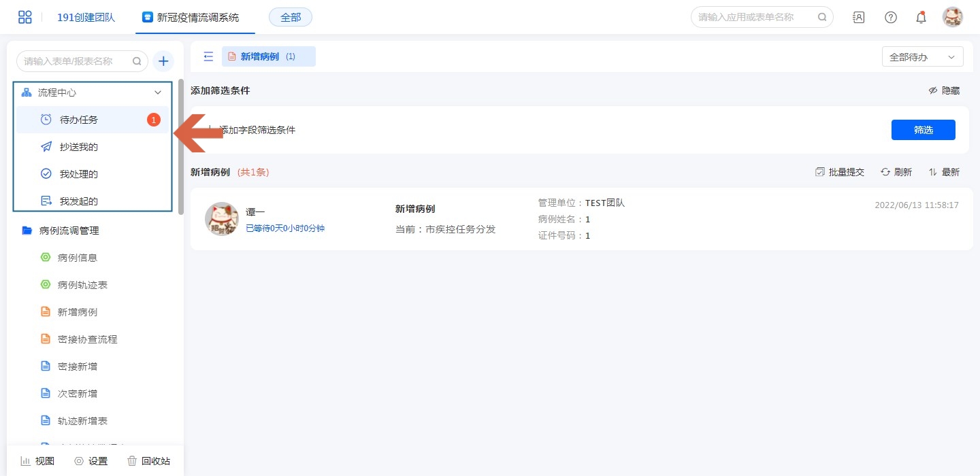Viewport: 980px width, 476px height.
Task: Open the help question mark icon
Action: 890,18
